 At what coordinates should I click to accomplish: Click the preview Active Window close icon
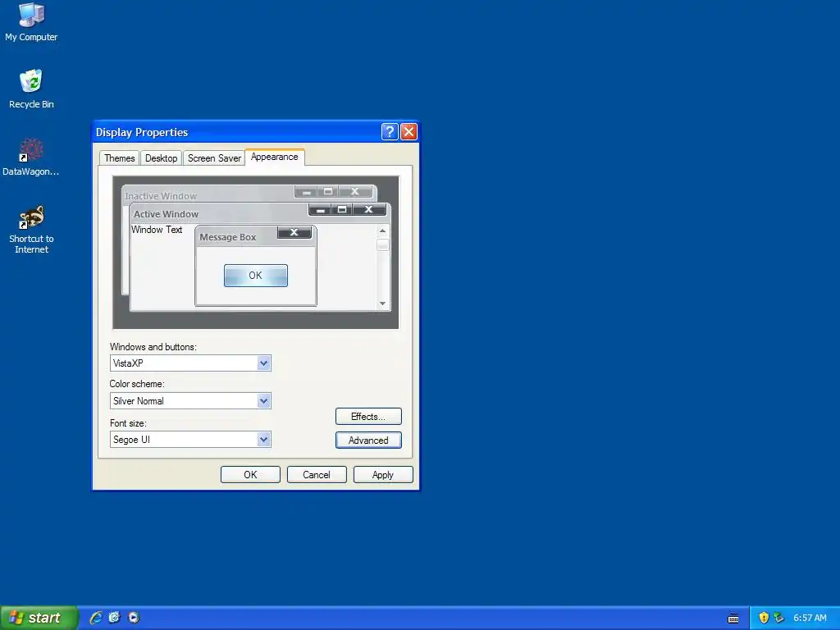369,209
